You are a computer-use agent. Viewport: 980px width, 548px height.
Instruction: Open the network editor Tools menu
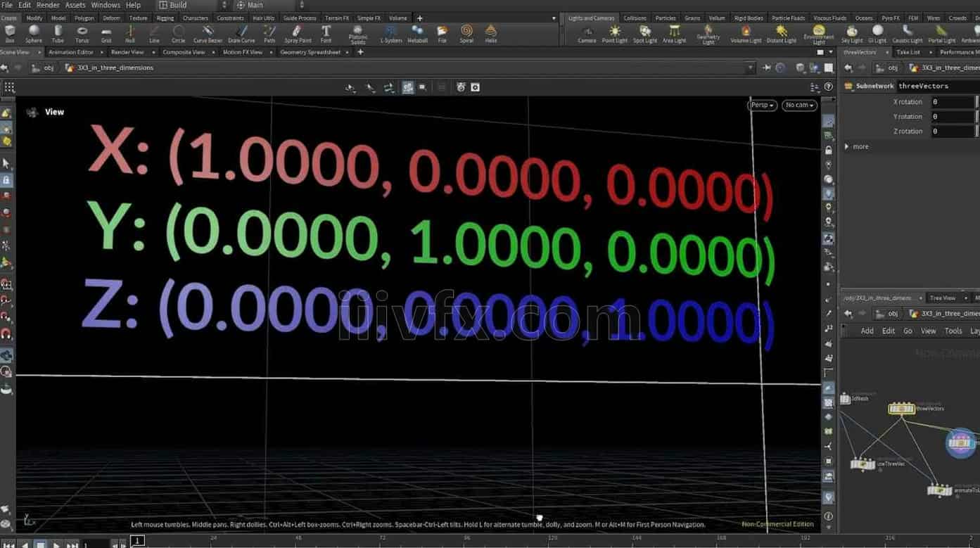tap(953, 331)
